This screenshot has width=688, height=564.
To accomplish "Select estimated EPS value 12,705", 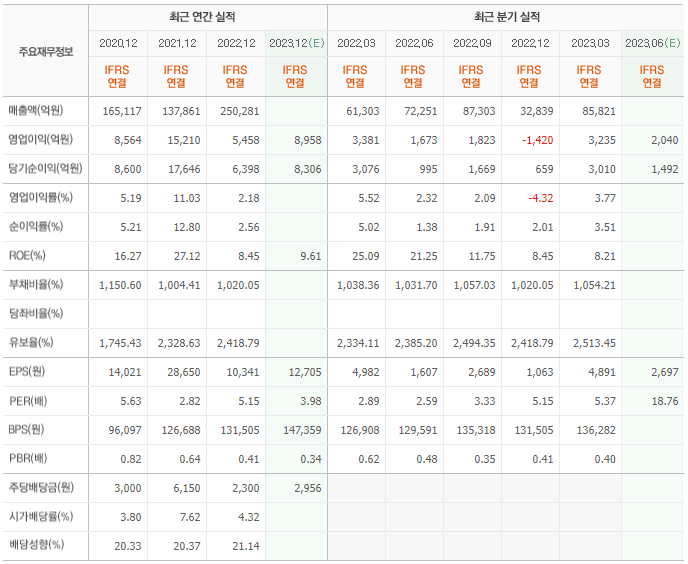I will [x=305, y=372].
